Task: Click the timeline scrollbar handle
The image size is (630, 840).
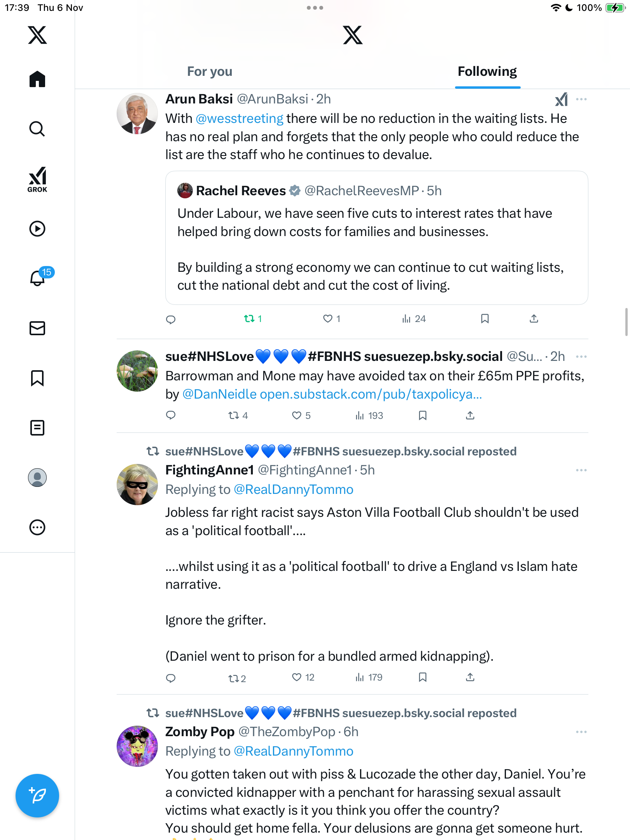Action: click(x=626, y=322)
